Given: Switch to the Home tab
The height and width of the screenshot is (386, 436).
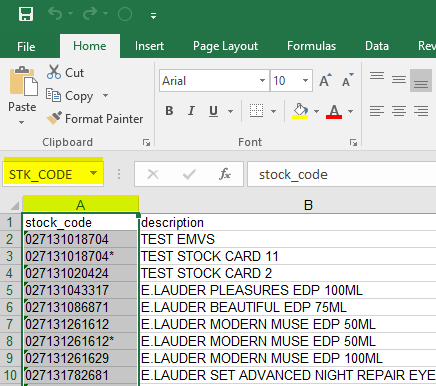Looking at the screenshot, I should click(x=90, y=46).
